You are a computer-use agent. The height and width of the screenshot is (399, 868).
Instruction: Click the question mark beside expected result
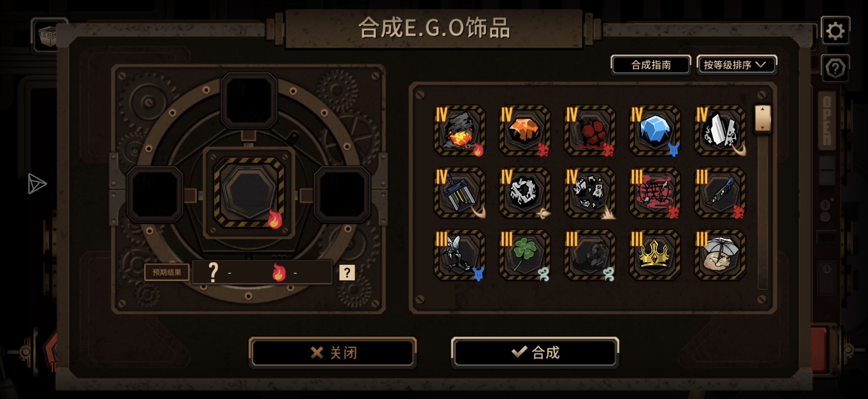(347, 273)
